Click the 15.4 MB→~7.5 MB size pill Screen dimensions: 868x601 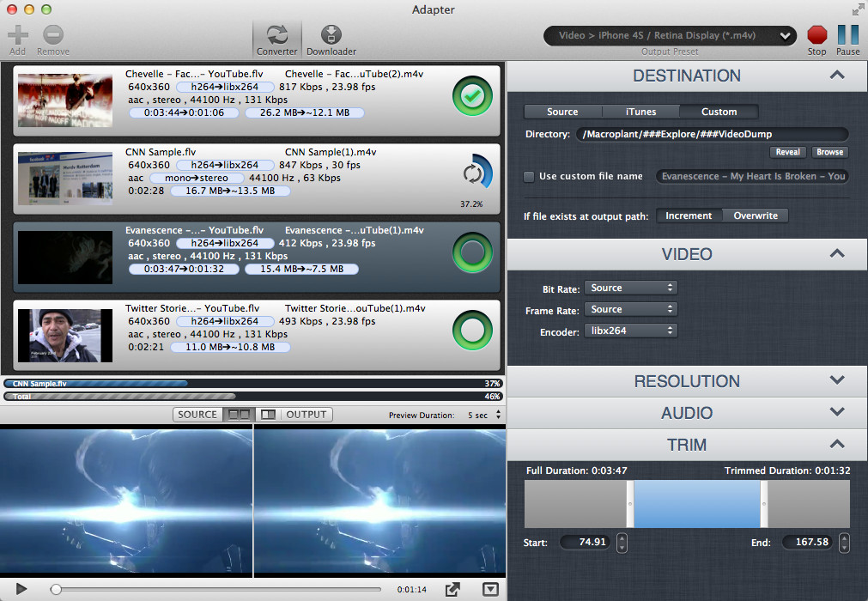(301, 269)
